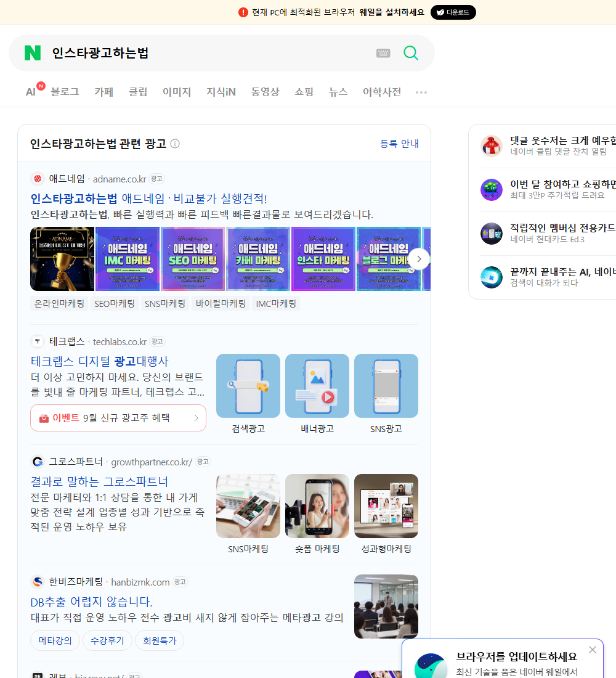The height and width of the screenshot is (678, 616).
Task: Click the 배너광고 phone illustration
Action: click(x=317, y=386)
